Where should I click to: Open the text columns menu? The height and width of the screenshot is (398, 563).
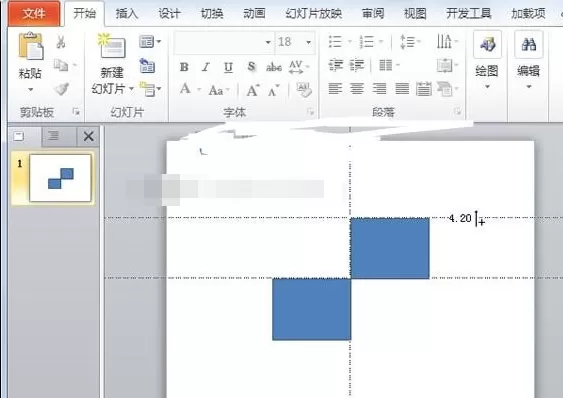point(389,65)
